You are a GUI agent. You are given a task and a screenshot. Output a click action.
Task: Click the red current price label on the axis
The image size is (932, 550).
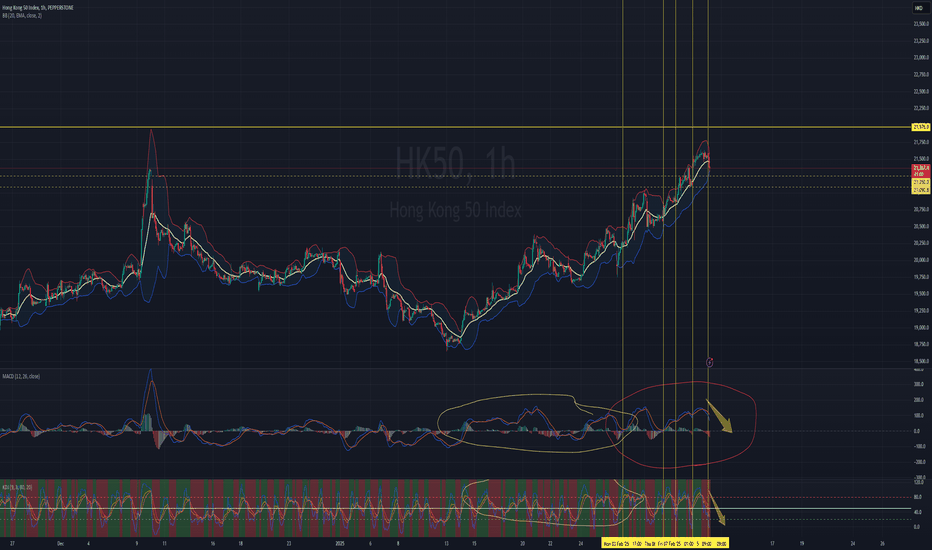(921, 171)
